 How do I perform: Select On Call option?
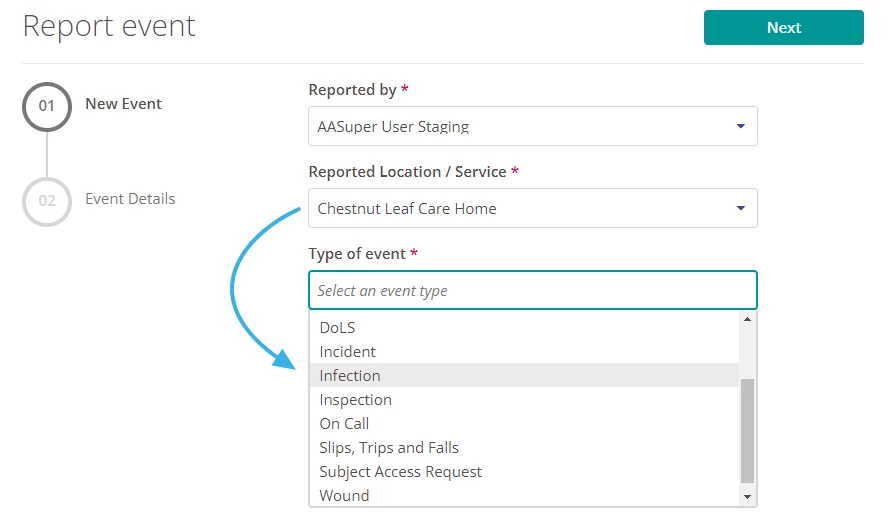[x=344, y=423]
